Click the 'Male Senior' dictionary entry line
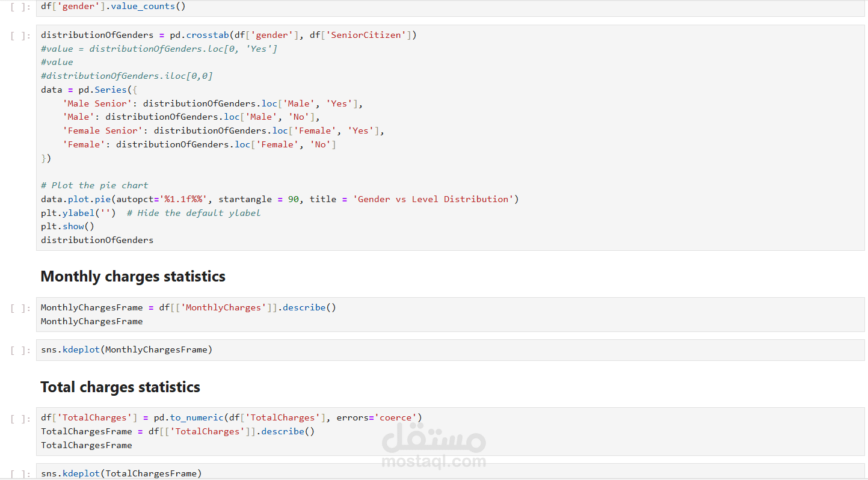The width and height of the screenshot is (868, 480). (x=213, y=103)
